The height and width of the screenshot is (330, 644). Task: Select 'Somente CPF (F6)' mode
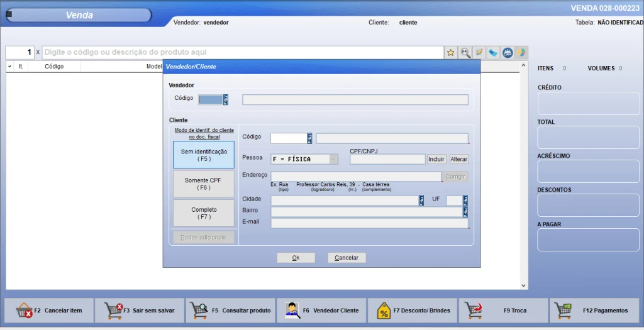point(203,184)
